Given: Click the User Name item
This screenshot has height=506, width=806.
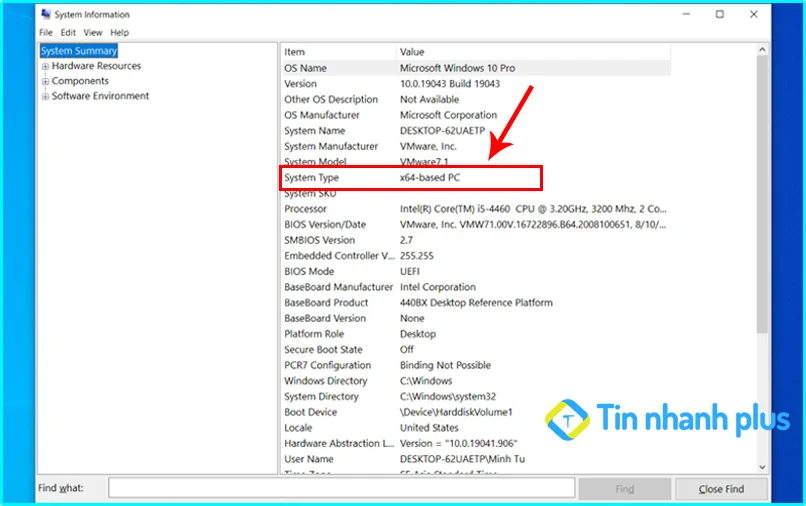Looking at the screenshot, I should [308, 459].
